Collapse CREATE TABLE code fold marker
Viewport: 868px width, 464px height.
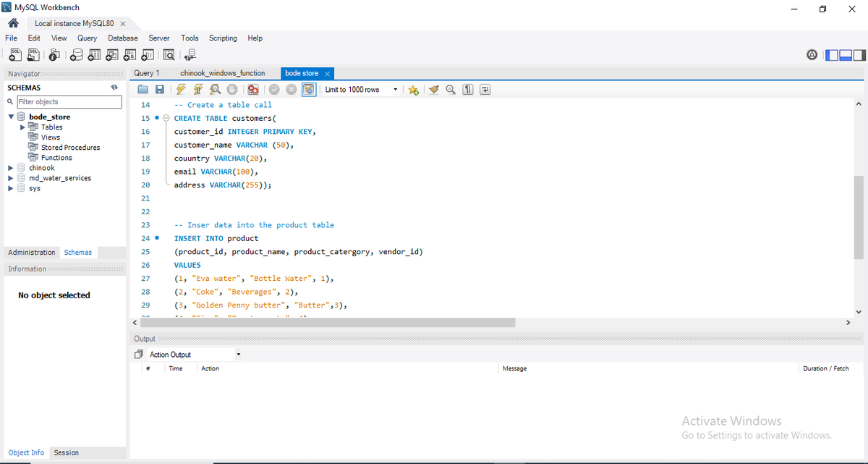pyautogui.click(x=166, y=118)
